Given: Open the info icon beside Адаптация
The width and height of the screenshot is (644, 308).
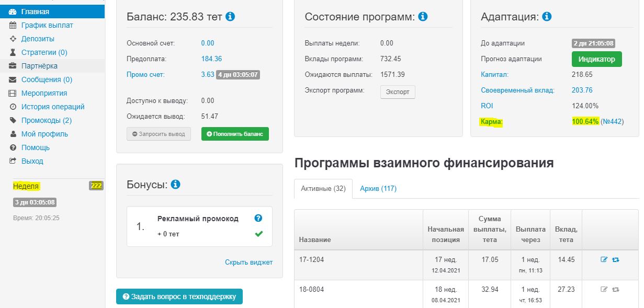Looking at the screenshot, I should [547, 17].
